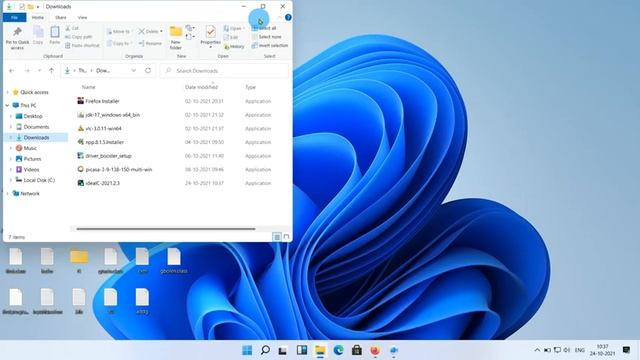Click Select none in ribbon
Viewport: 640px width, 360px height.
(x=267, y=37)
